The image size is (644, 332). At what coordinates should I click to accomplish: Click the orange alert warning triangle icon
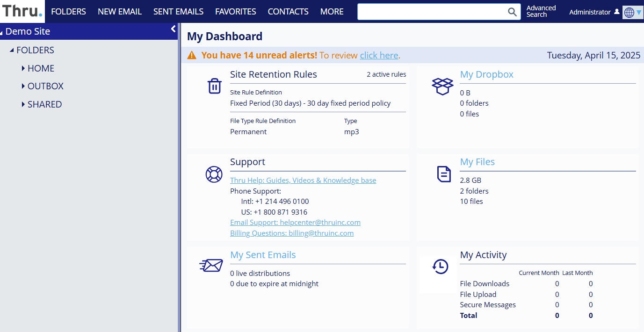tap(192, 55)
